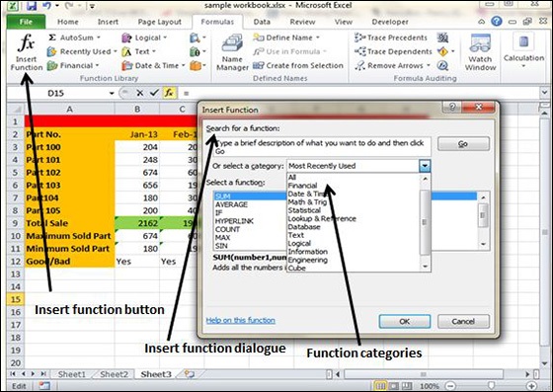Expand the select a category dropdown arrow
Viewport: 553px width, 392px height.
pos(425,166)
